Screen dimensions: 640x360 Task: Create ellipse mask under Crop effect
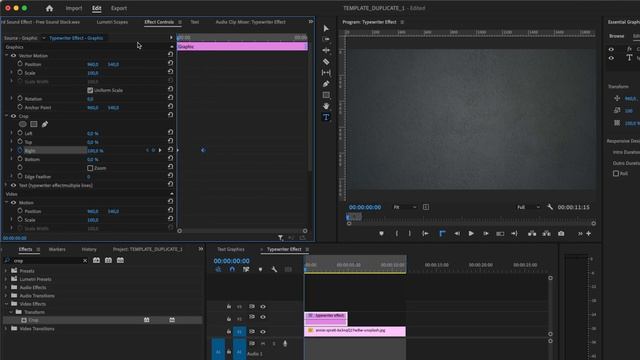(23, 124)
